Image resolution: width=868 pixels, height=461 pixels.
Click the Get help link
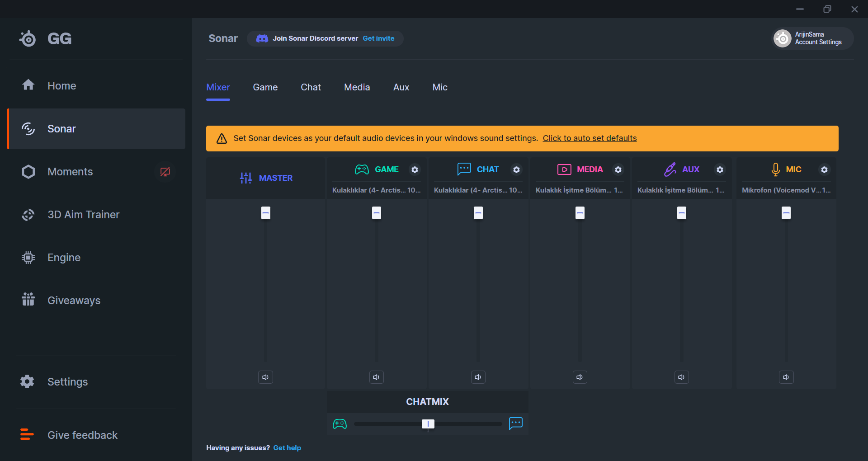point(287,448)
